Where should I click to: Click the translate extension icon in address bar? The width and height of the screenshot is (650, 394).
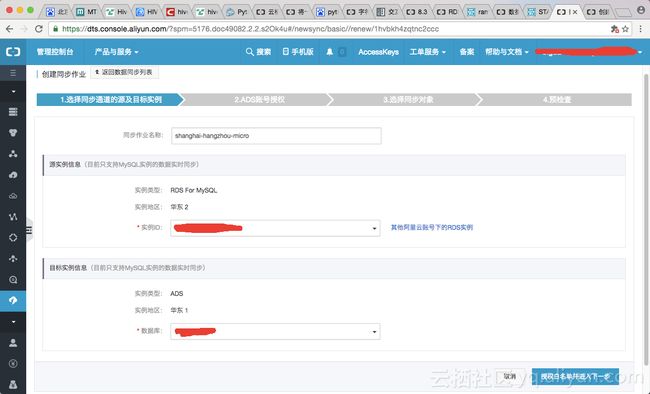(x=615, y=29)
